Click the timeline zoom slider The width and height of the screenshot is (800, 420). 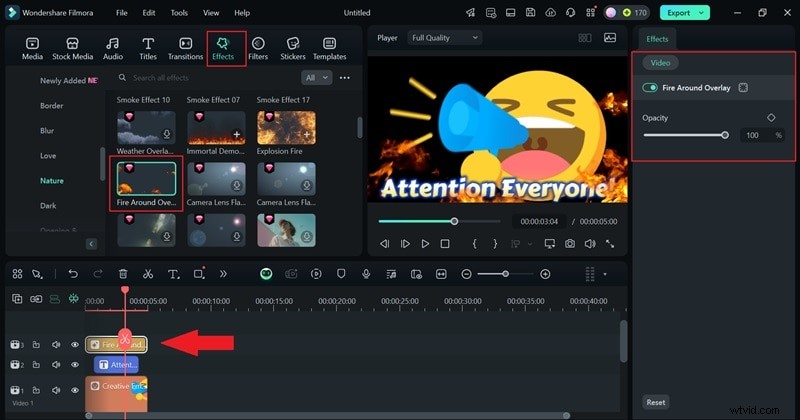pyautogui.click(x=505, y=274)
